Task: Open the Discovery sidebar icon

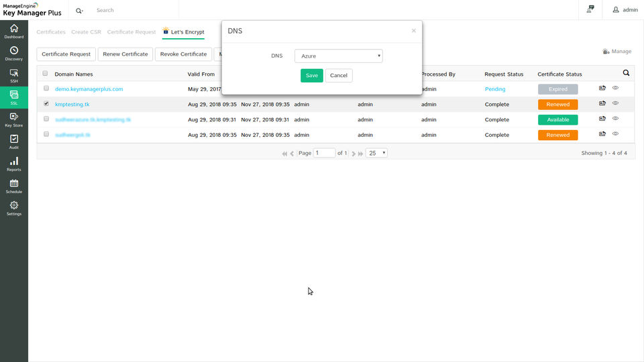Action: [14, 54]
